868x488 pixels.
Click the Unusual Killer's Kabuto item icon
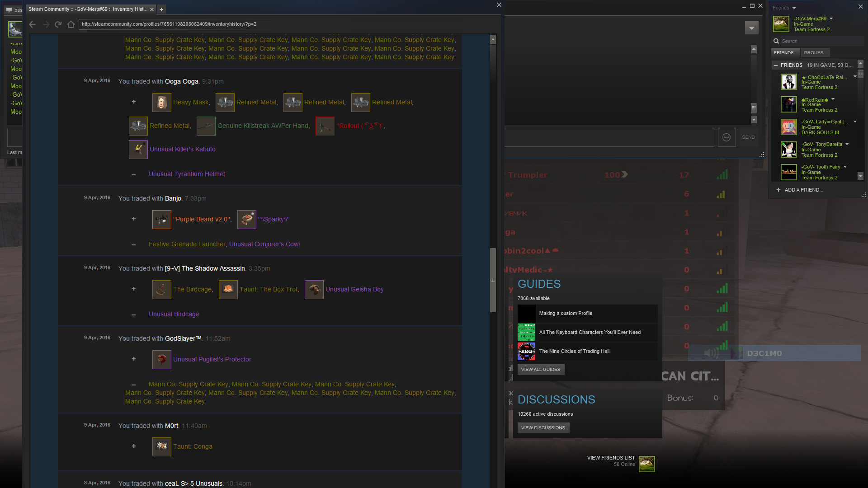[x=138, y=150]
